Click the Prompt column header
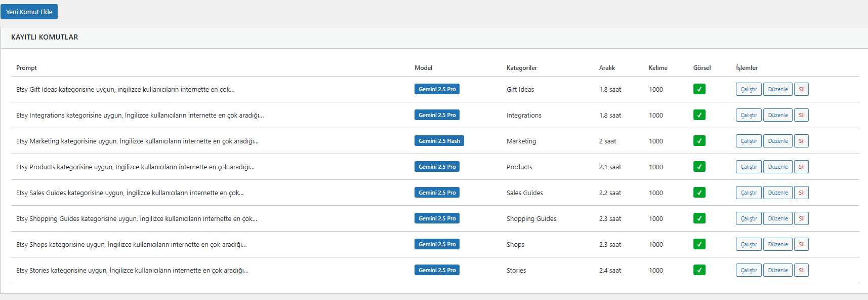Viewport: 868px width, 300px height. point(26,68)
